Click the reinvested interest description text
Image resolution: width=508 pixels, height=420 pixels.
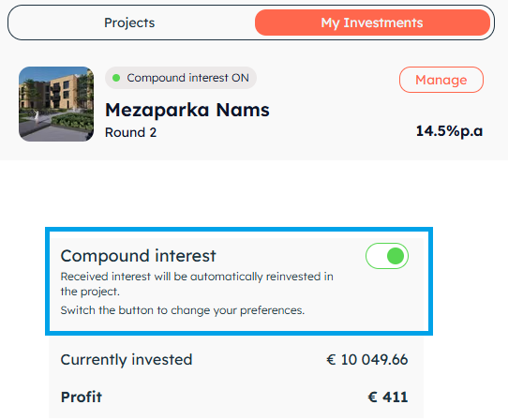(x=197, y=284)
